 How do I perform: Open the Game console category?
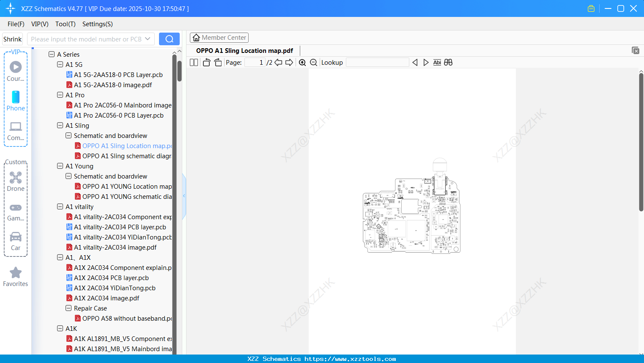pos(16,212)
